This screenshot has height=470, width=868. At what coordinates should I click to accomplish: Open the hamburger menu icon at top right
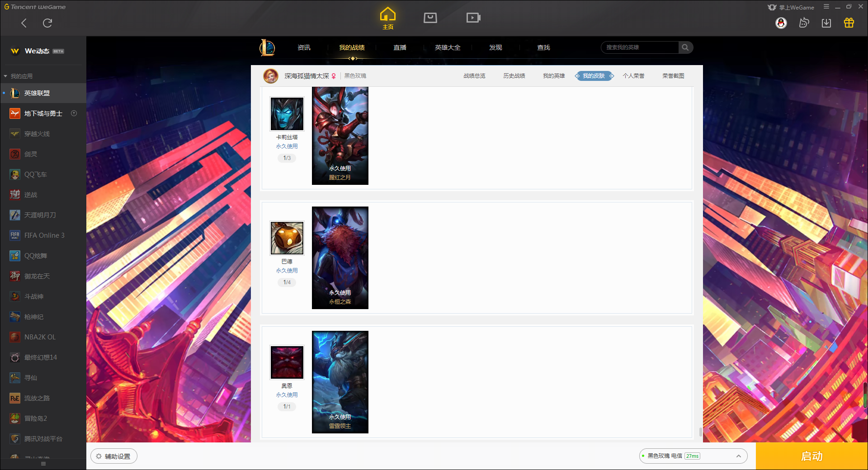pyautogui.click(x=826, y=7)
